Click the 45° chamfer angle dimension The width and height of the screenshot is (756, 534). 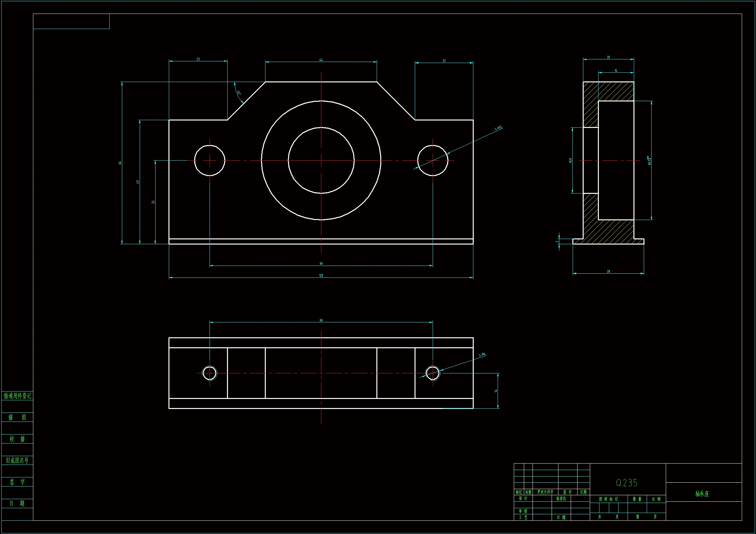pos(239,93)
